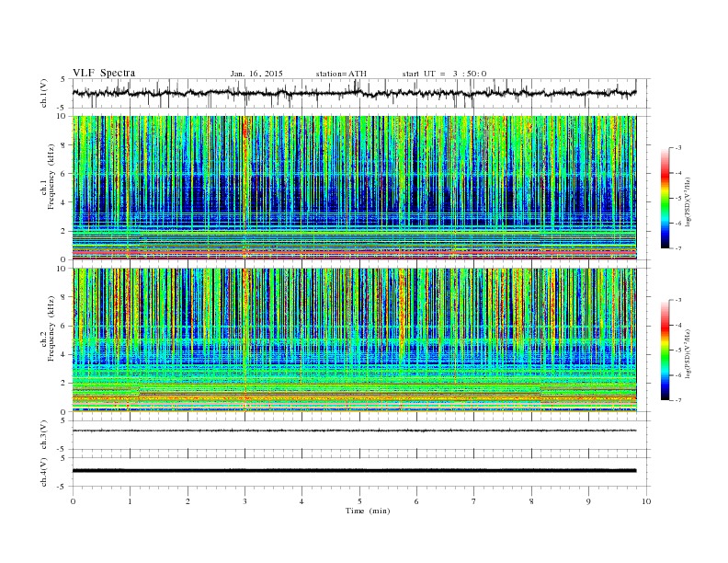Click the "station=ATH" header label
728x563 pixels.
tap(341, 74)
